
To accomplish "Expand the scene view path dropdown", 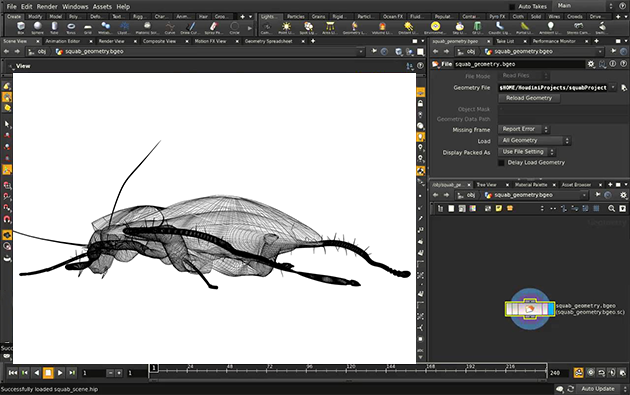I will [x=360, y=51].
